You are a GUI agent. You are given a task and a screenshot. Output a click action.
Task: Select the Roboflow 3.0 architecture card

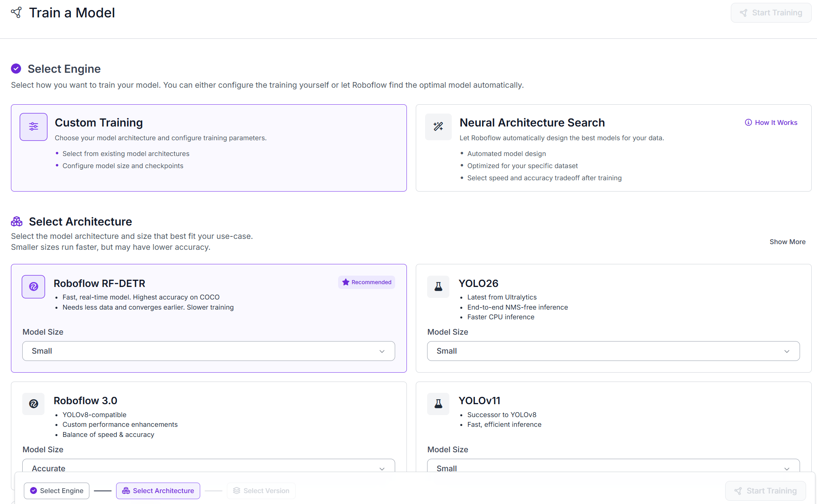coord(209,426)
